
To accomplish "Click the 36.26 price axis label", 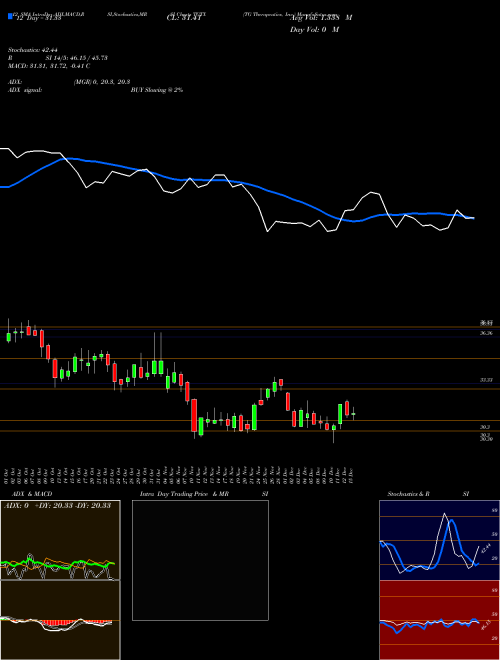I will click(487, 333).
